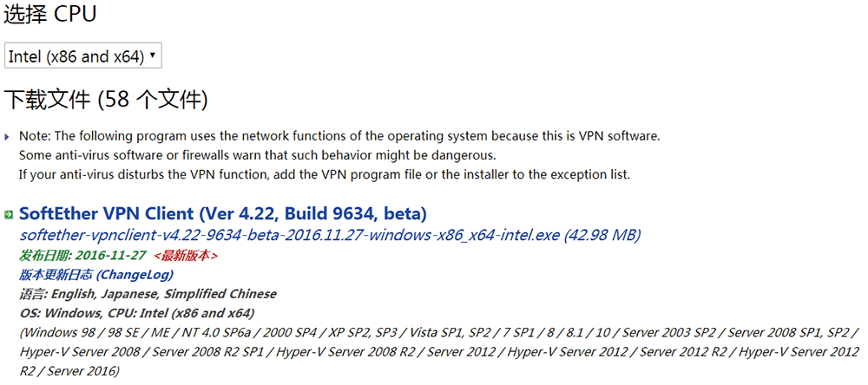
Task: Download softether-vpnclient-v4.22-9634-beta exe file link
Action: (291, 236)
